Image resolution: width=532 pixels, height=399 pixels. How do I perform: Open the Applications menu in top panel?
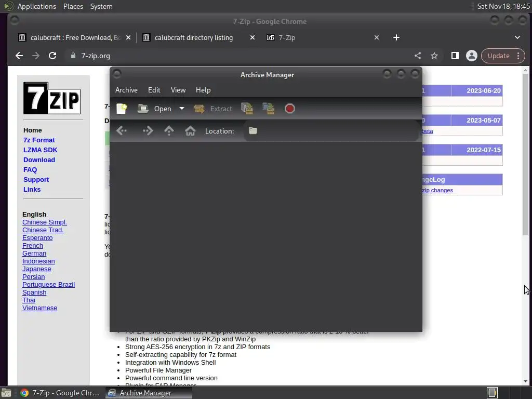37,6
